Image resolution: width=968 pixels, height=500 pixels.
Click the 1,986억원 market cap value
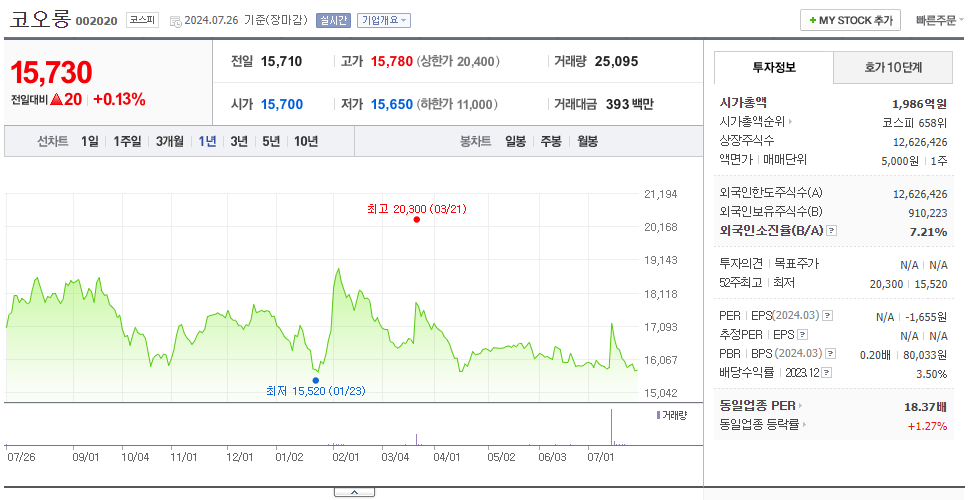pyautogui.click(x=919, y=104)
